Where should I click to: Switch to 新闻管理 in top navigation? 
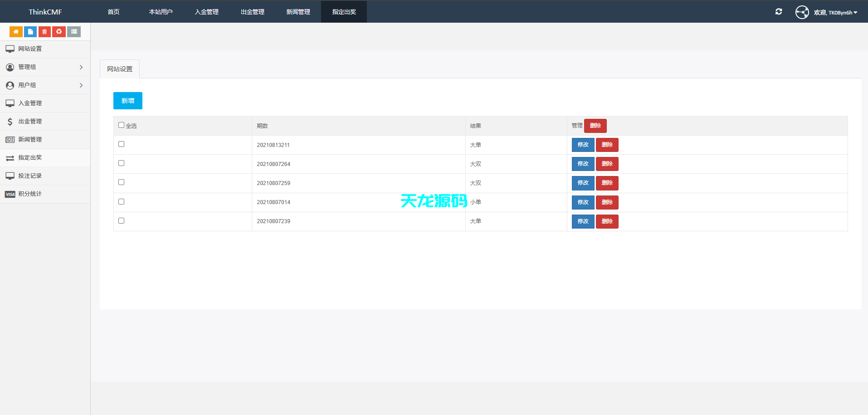pos(298,12)
